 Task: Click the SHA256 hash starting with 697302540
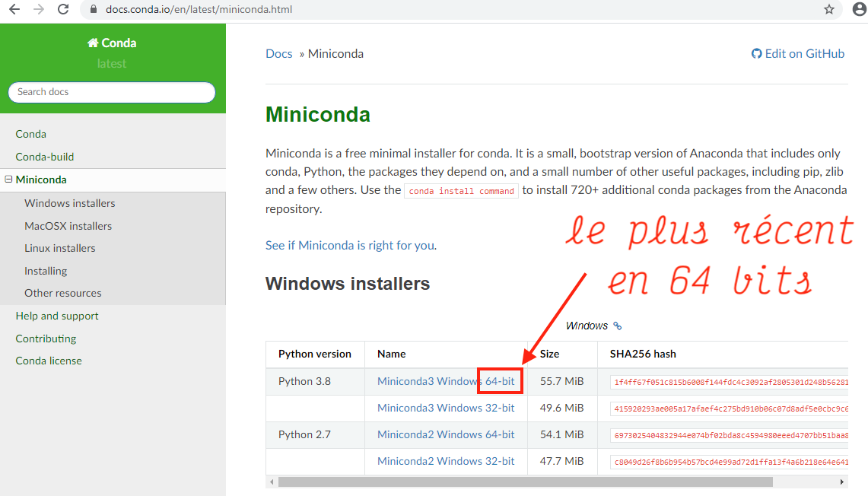729,435
